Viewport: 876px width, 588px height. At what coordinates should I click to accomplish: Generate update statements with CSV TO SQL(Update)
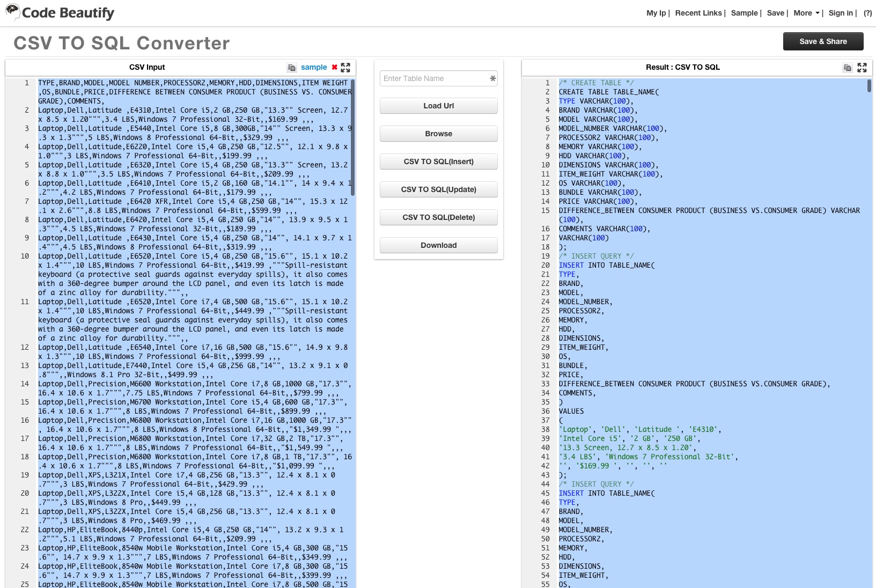[x=438, y=189]
